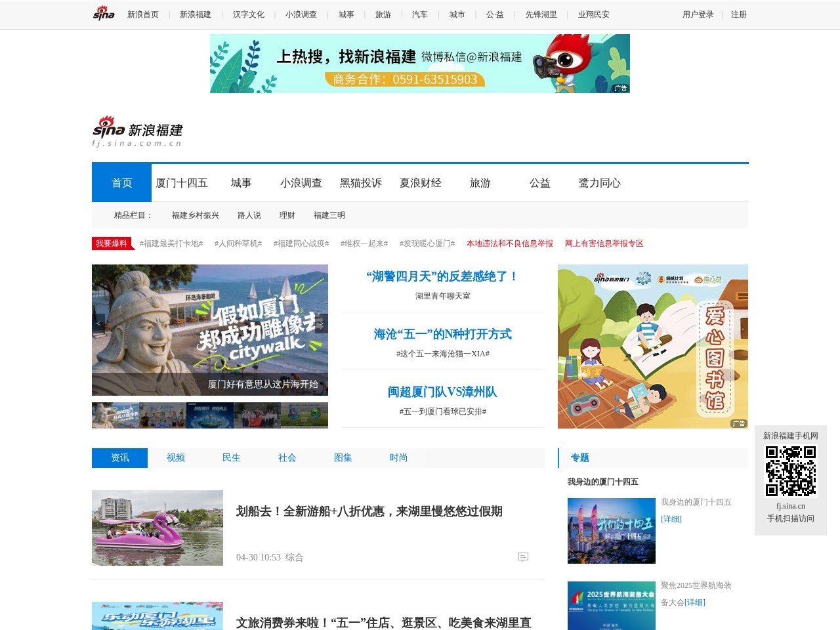Open #发现暖心厦门# topic

(x=427, y=243)
